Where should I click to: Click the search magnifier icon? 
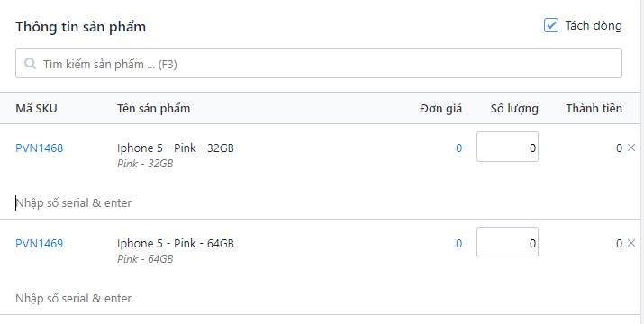(30, 63)
